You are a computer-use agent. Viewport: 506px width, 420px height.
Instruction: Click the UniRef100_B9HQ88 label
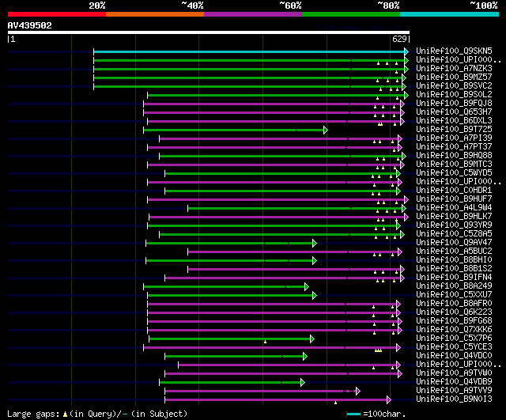(454, 155)
